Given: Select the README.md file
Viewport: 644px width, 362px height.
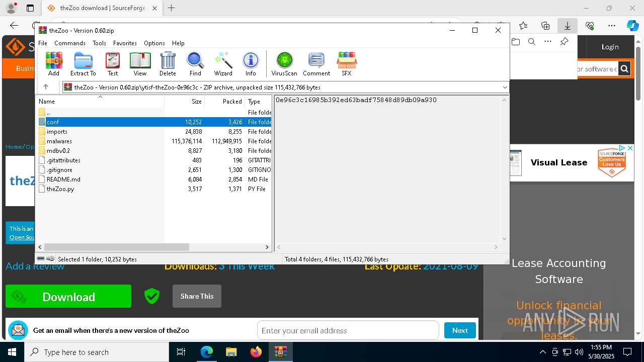Looking at the screenshot, I should pyautogui.click(x=154, y=179).
